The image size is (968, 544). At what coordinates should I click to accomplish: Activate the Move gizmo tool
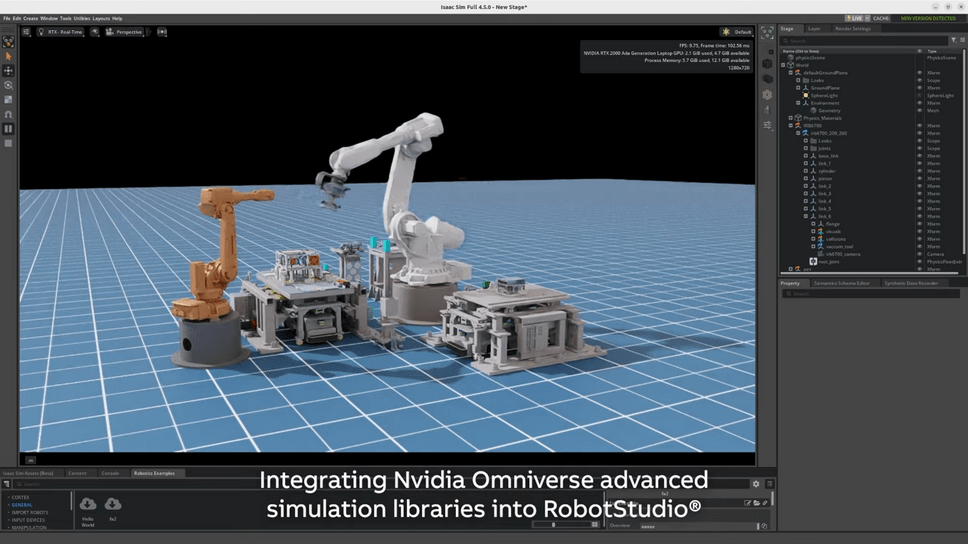[9, 71]
